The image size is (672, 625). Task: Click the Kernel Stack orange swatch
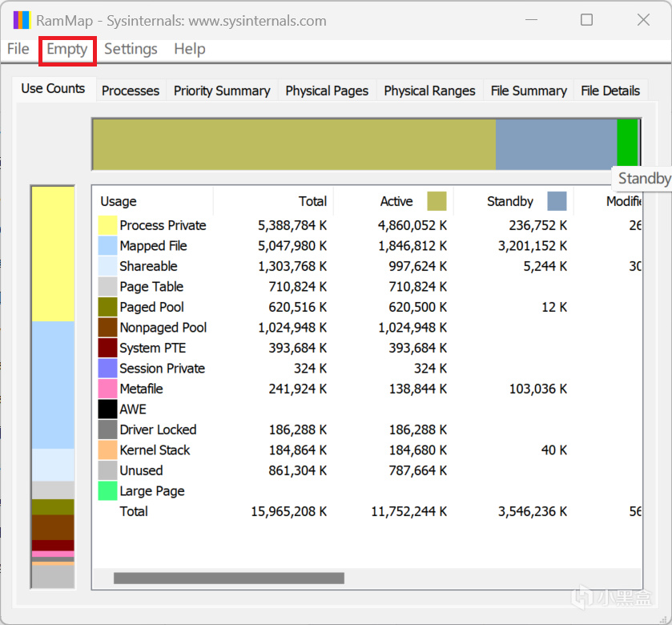tap(107, 450)
